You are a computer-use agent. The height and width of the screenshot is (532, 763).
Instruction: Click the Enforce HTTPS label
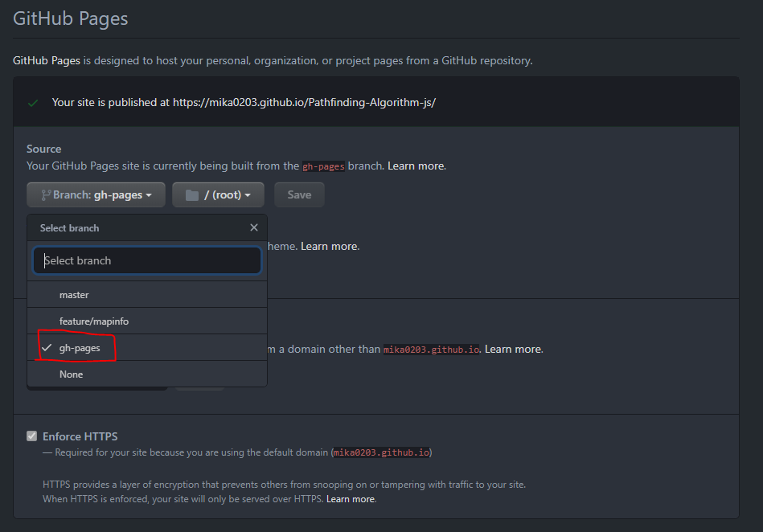click(80, 436)
